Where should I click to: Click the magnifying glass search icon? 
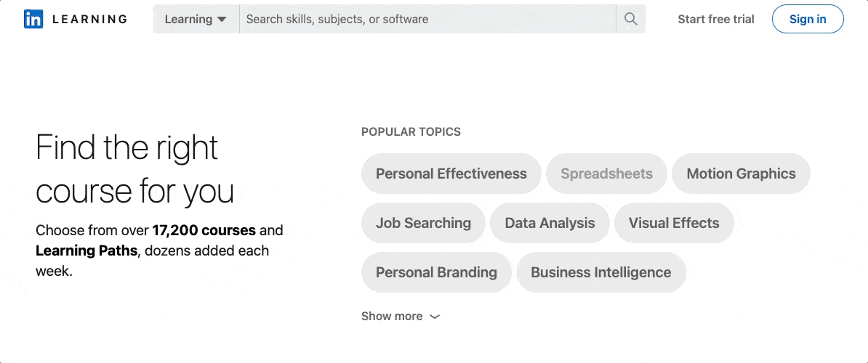pyautogui.click(x=630, y=20)
